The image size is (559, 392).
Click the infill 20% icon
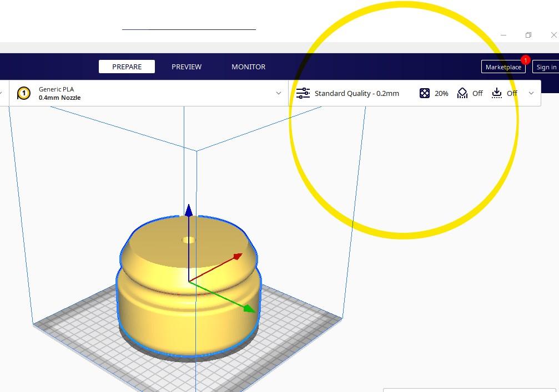coord(424,93)
